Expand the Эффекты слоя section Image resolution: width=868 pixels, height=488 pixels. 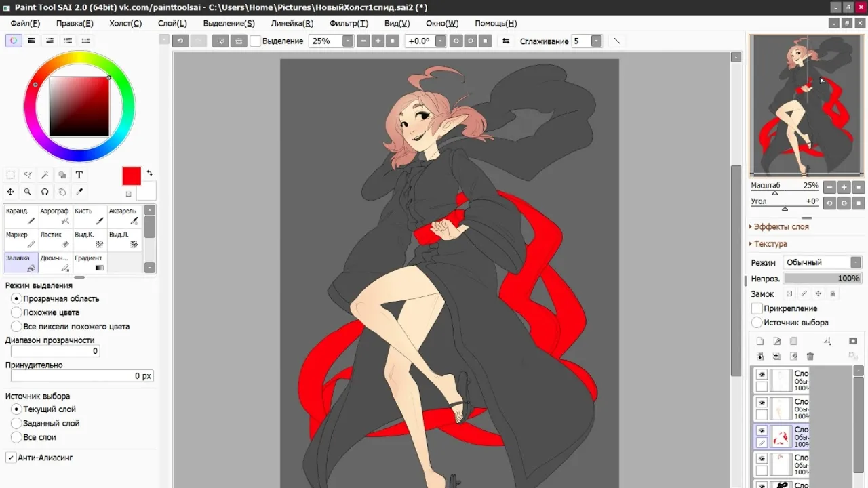pyautogui.click(x=781, y=227)
